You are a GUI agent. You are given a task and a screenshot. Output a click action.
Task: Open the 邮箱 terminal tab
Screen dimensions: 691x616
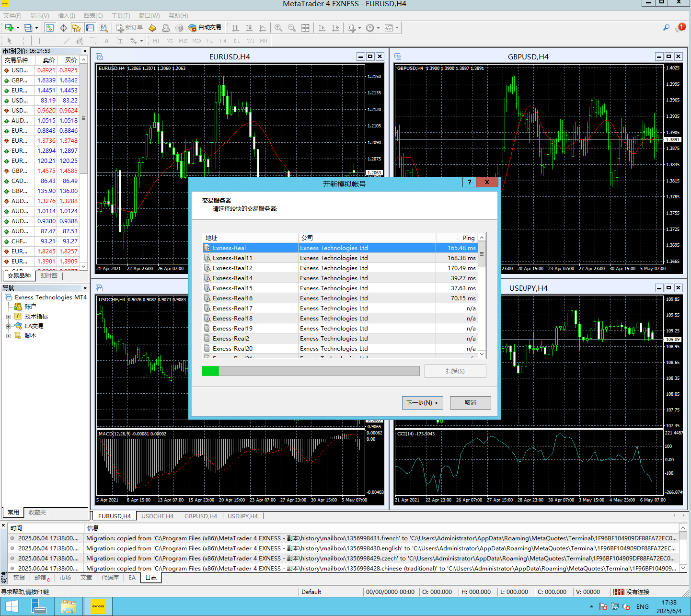pos(42,578)
